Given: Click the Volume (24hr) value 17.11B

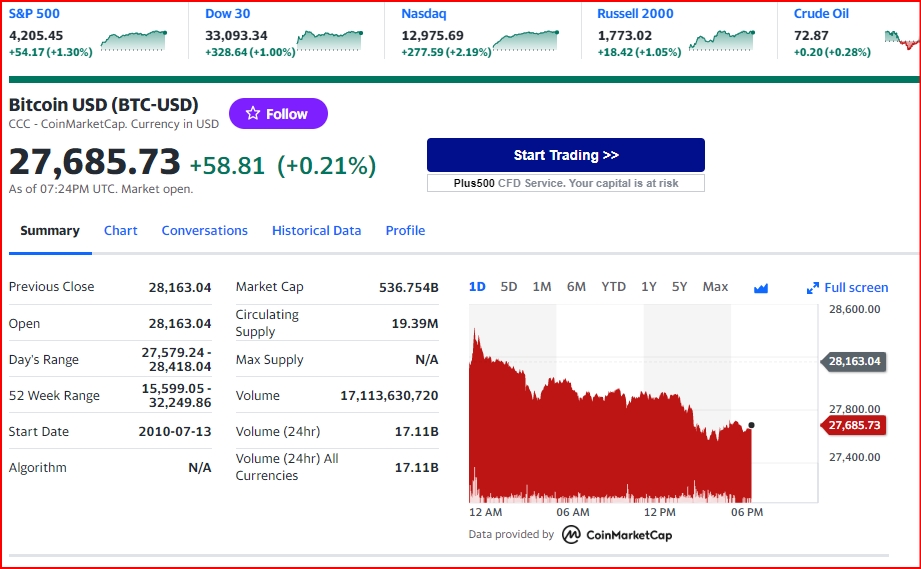Looking at the screenshot, I should [x=416, y=432].
